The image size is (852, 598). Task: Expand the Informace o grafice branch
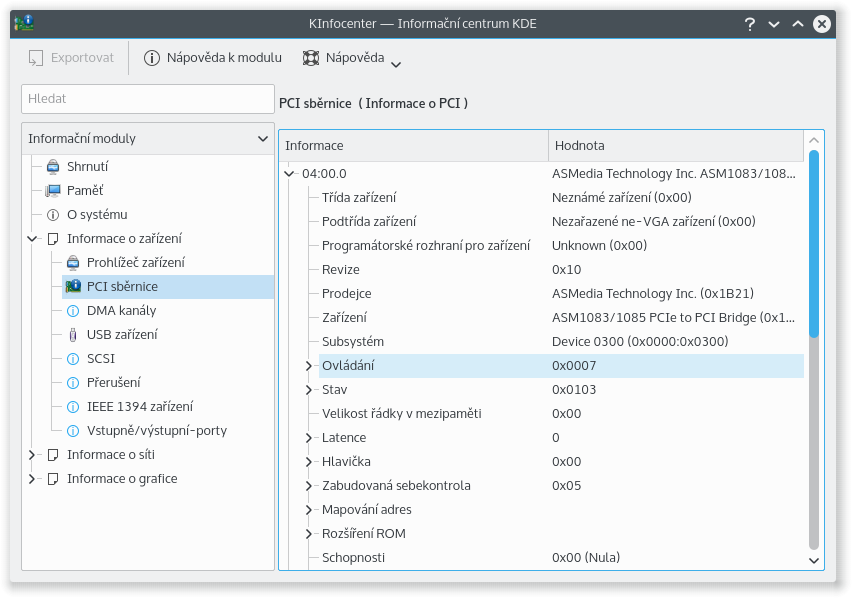32,479
